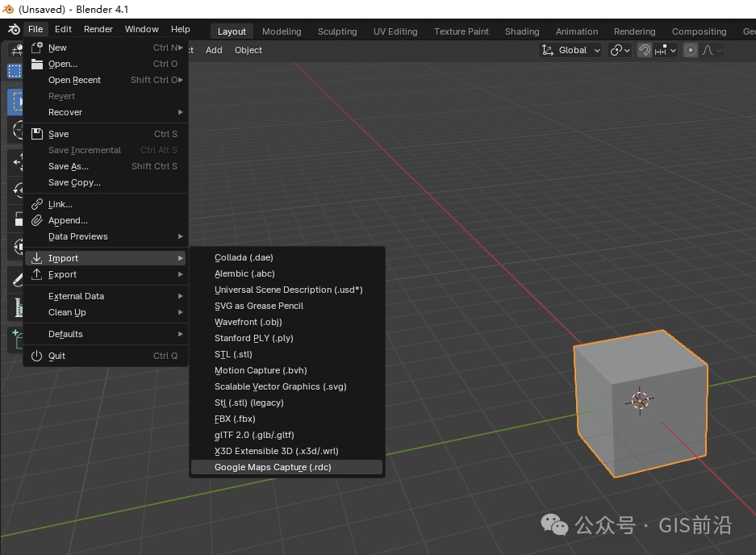Import Collada (.dae) file
756x555 pixels.
click(x=287, y=257)
